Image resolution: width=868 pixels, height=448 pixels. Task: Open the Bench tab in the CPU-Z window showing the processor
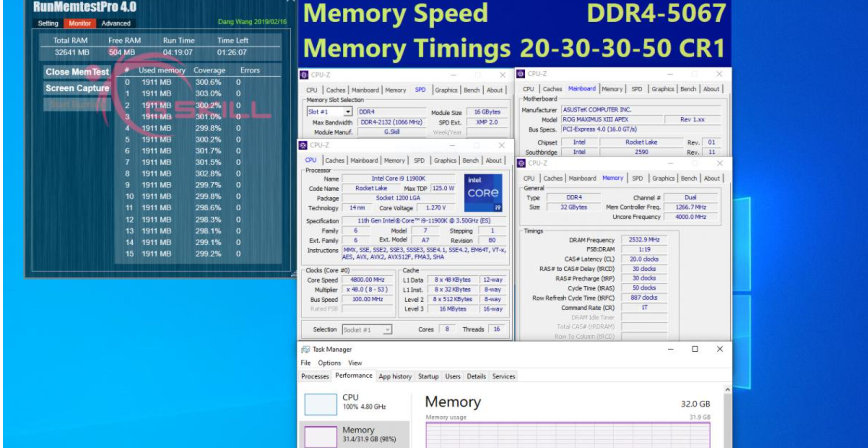tap(470, 161)
